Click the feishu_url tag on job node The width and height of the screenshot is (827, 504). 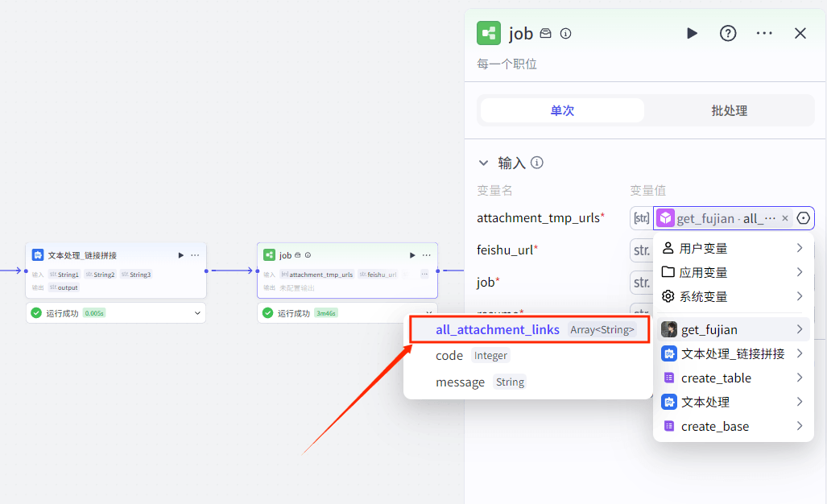pos(378,275)
